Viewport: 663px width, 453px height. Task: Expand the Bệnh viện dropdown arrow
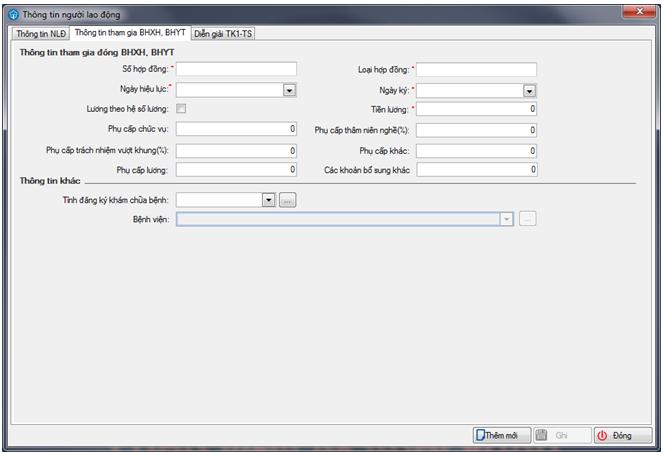coord(507,219)
